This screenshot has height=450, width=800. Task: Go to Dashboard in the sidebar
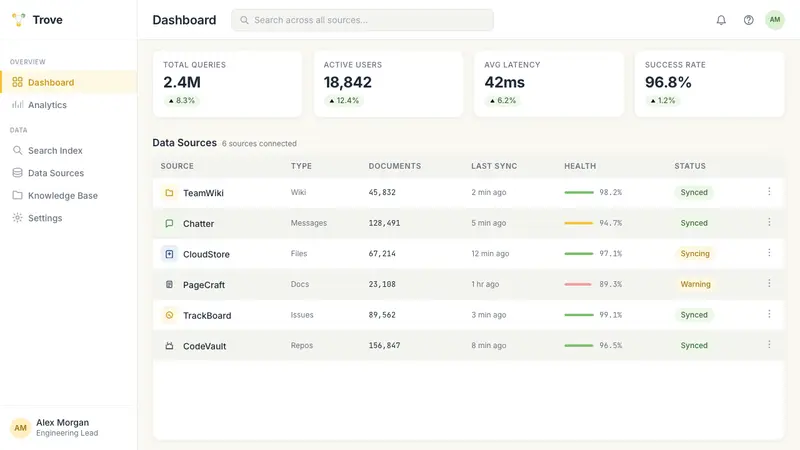(68, 82)
